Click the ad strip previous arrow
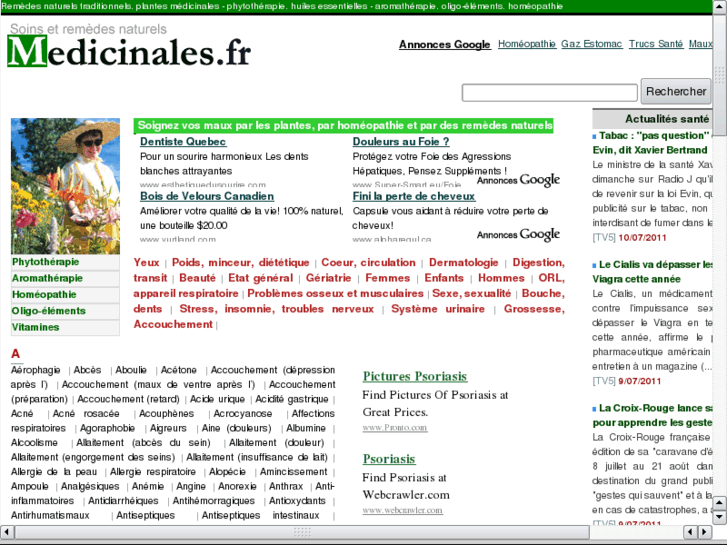Screen dimensions: 727x545 [x=691, y=532]
